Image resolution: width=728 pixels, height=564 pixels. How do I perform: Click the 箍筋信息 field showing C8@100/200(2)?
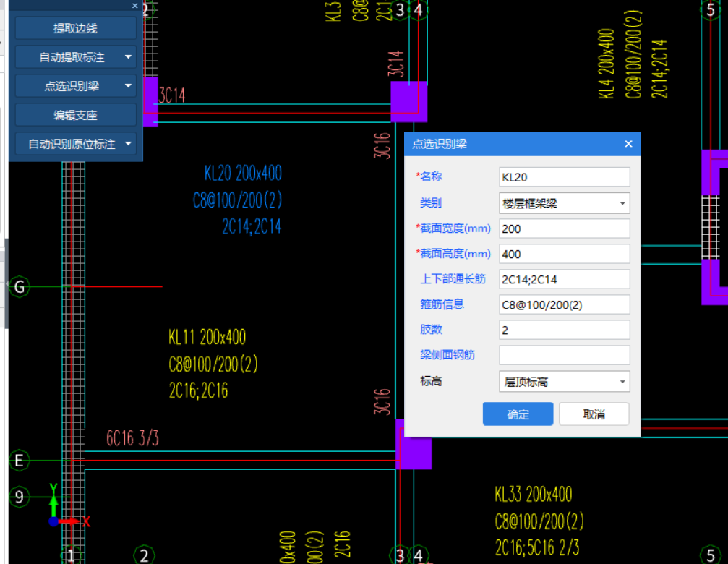(564, 305)
